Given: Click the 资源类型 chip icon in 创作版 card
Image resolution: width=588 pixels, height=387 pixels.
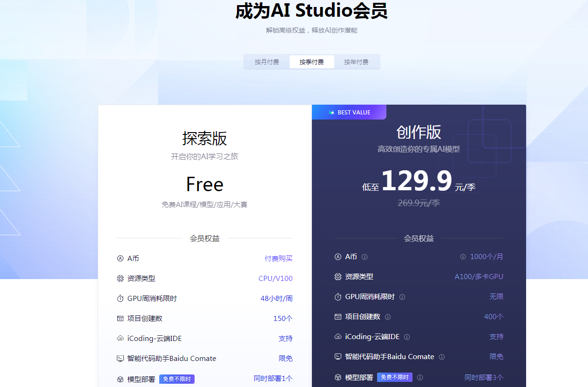Looking at the screenshot, I should tap(338, 277).
